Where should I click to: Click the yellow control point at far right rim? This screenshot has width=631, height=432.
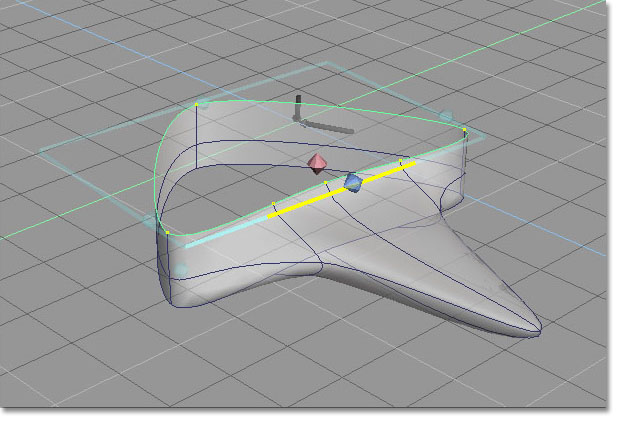pyautogui.click(x=465, y=130)
